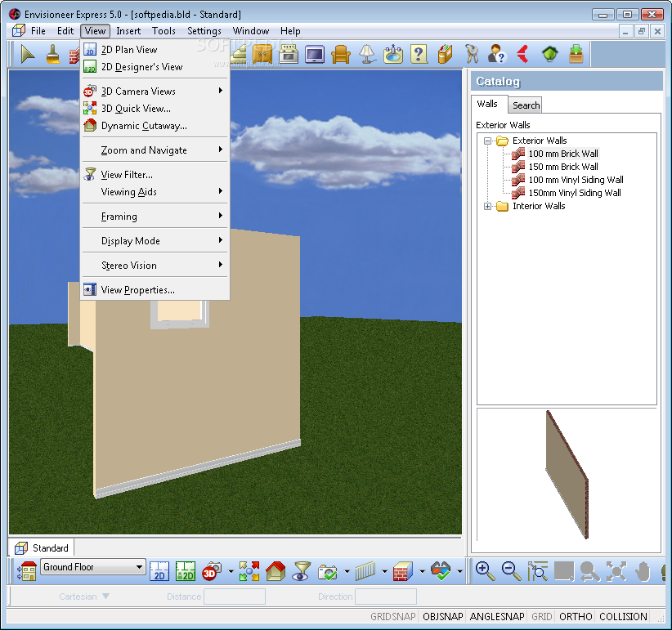The width and height of the screenshot is (672, 630).
Task: Open the Insert menu
Action: pyautogui.click(x=128, y=31)
